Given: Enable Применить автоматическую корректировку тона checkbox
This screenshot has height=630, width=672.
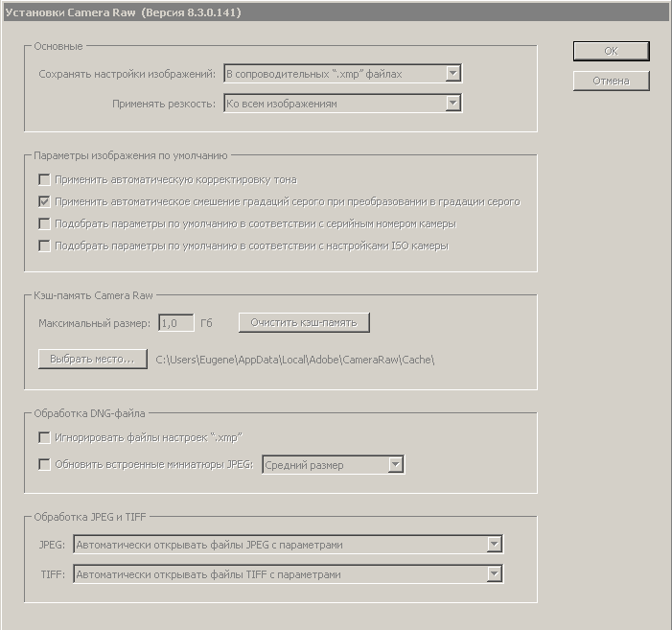Looking at the screenshot, I should coord(44,179).
